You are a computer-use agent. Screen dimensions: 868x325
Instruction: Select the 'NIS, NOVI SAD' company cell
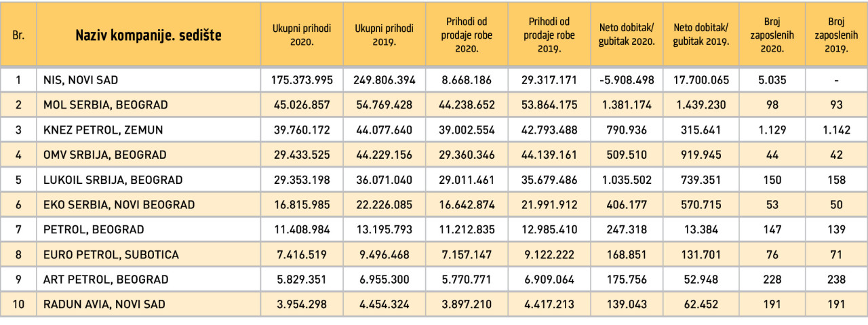149,80
